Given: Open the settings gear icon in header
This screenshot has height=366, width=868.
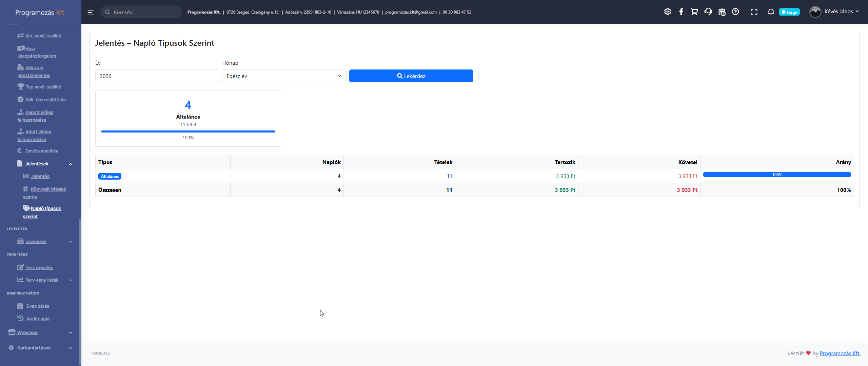Looking at the screenshot, I should pyautogui.click(x=667, y=12).
